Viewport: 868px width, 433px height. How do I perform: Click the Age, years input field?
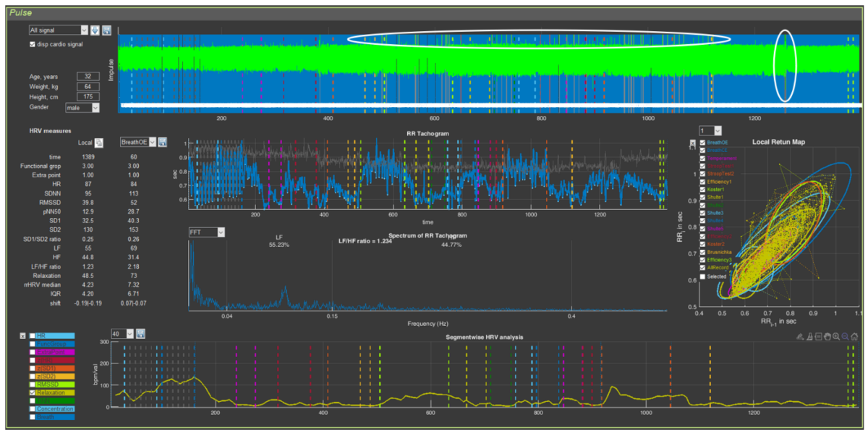click(x=88, y=76)
